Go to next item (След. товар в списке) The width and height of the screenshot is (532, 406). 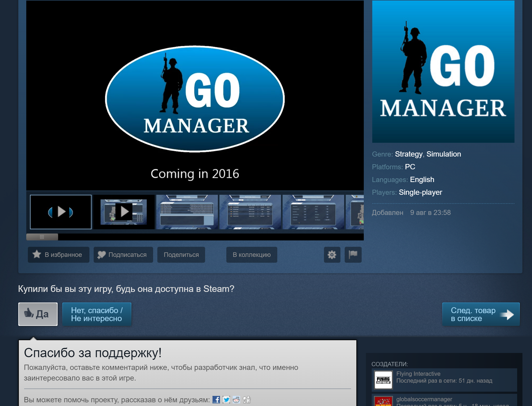481,314
